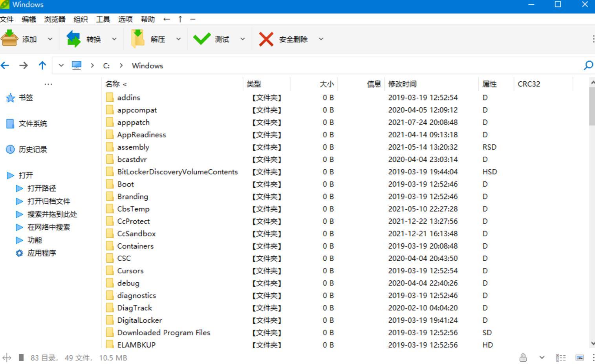
Task: Click the Add (添加) archive icon
Action: (x=9, y=39)
